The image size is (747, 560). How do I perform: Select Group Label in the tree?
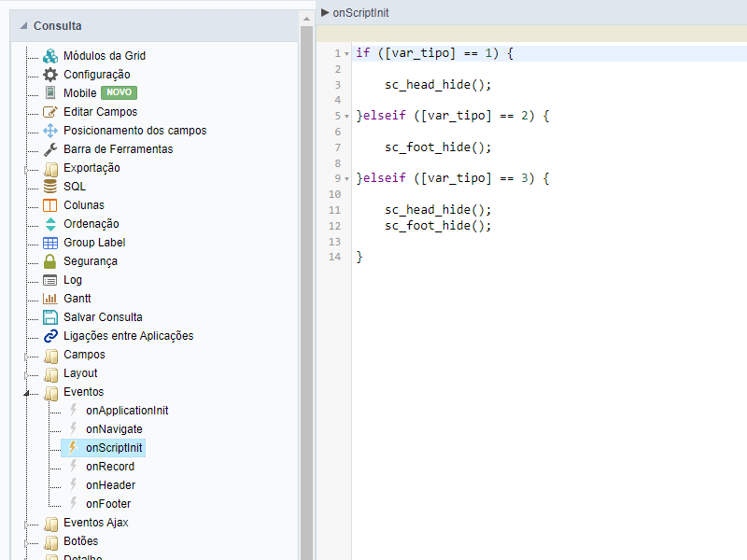pyautogui.click(x=94, y=243)
